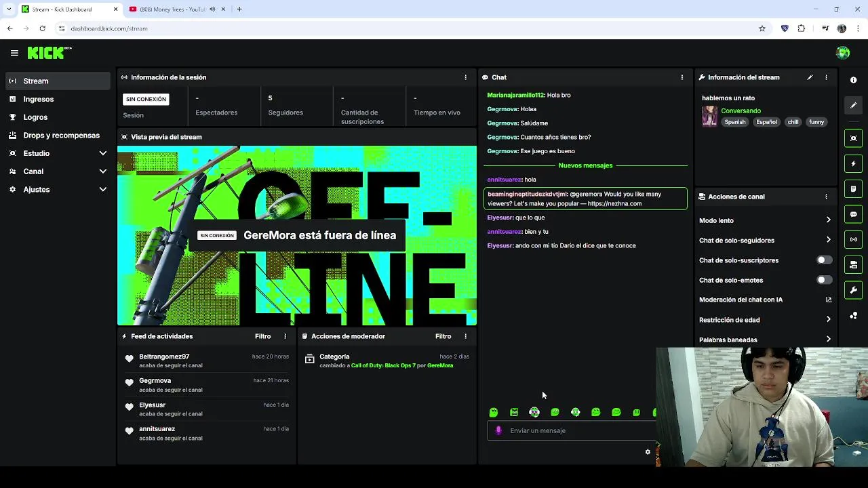Open chat settings gear icon
Image resolution: width=868 pixels, height=488 pixels.
click(648, 452)
